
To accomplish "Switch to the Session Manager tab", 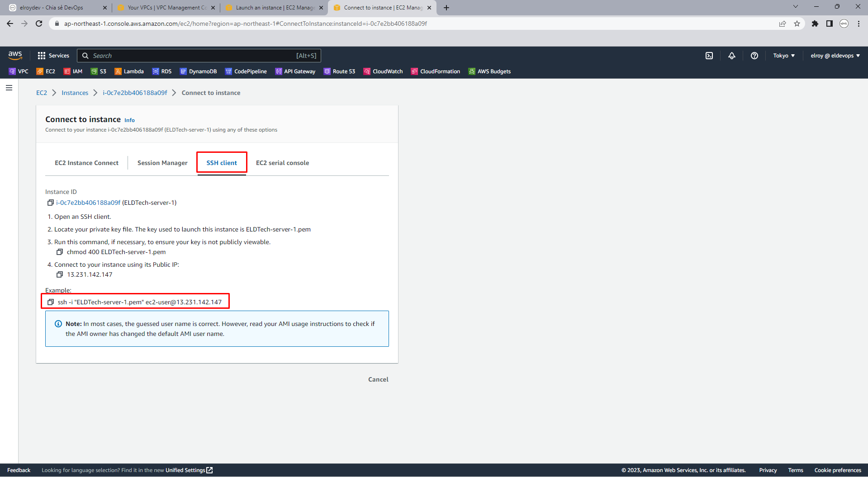I will pyautogui.click(x=162, y=163).
